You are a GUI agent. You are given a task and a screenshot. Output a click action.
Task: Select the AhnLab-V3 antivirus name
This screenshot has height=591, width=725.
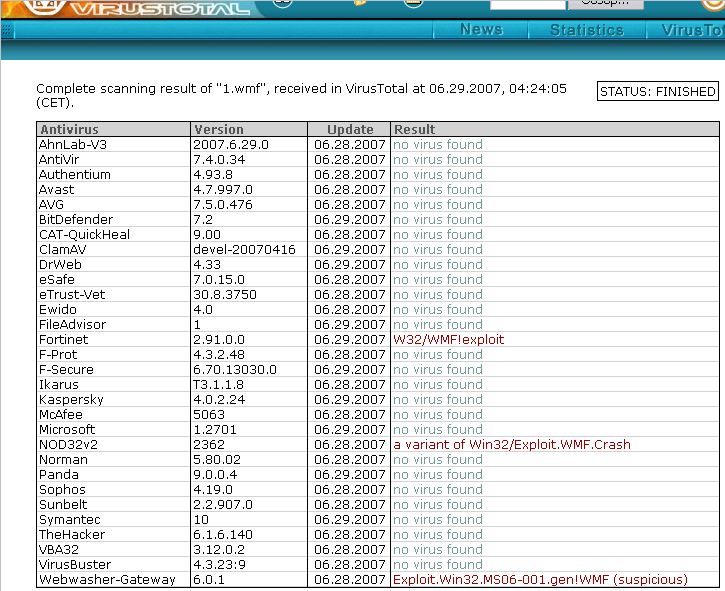point(73,144)
